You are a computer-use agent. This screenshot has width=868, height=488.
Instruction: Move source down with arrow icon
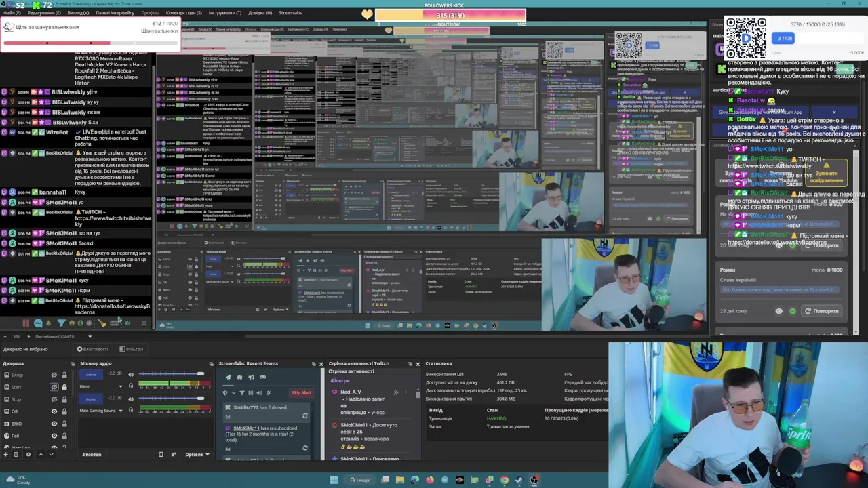(51, 455)
